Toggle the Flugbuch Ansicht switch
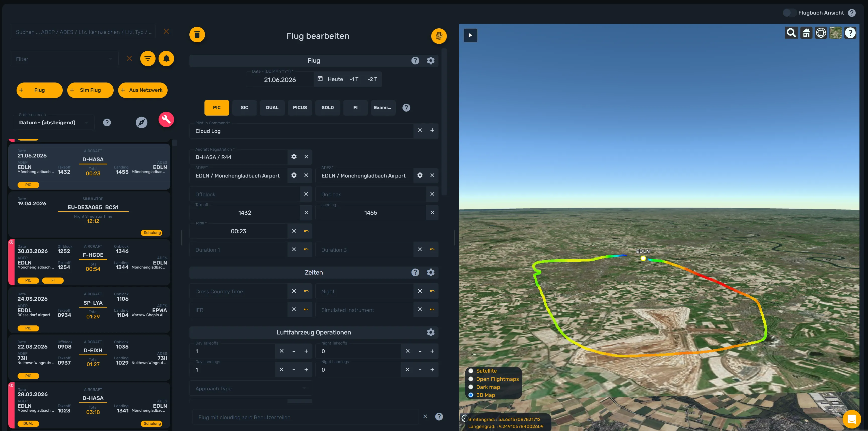Viewport: 868px width, 431px height. [789, 13]
